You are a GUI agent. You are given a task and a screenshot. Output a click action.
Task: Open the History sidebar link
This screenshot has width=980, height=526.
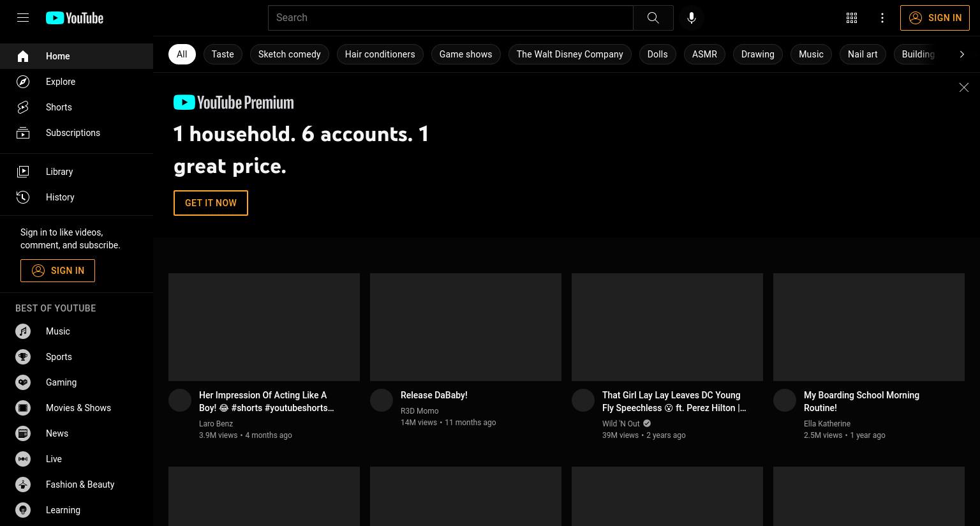click(77, 197)
